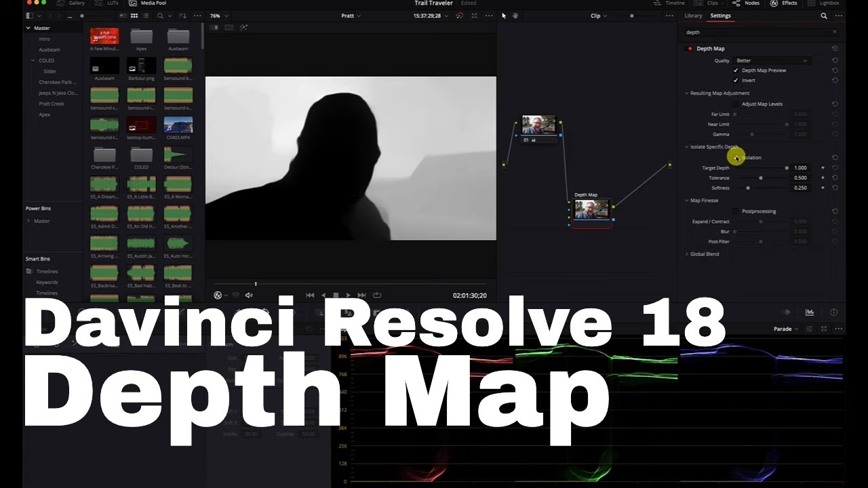
Task: Toggle the Nodes panel
Action: pos(746,3)
